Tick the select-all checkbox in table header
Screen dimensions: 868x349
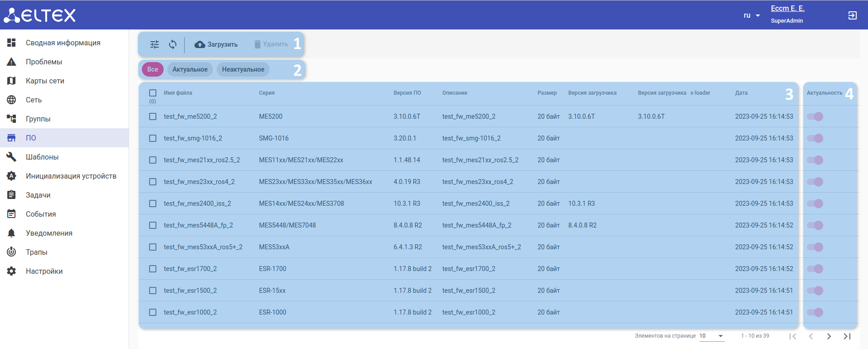tap(153, 93)
